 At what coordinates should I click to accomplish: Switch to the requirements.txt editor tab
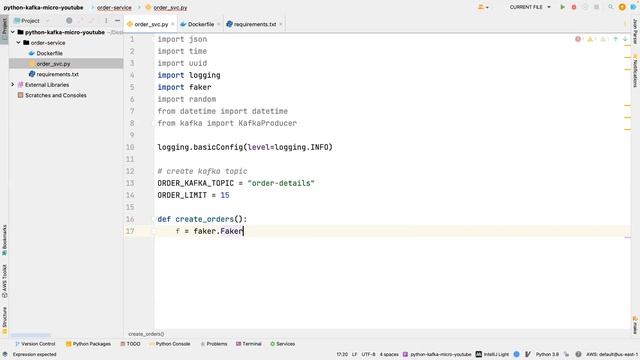pyautogui.click(x=254, y=24)
